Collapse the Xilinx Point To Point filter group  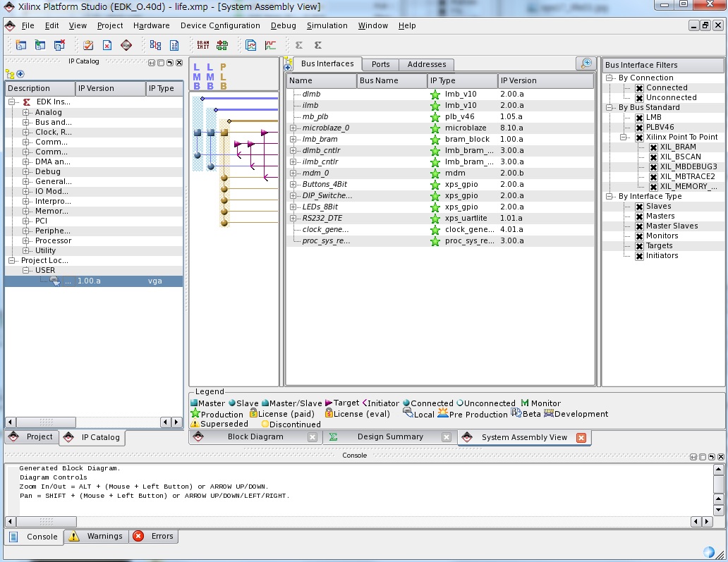[624, 138]
